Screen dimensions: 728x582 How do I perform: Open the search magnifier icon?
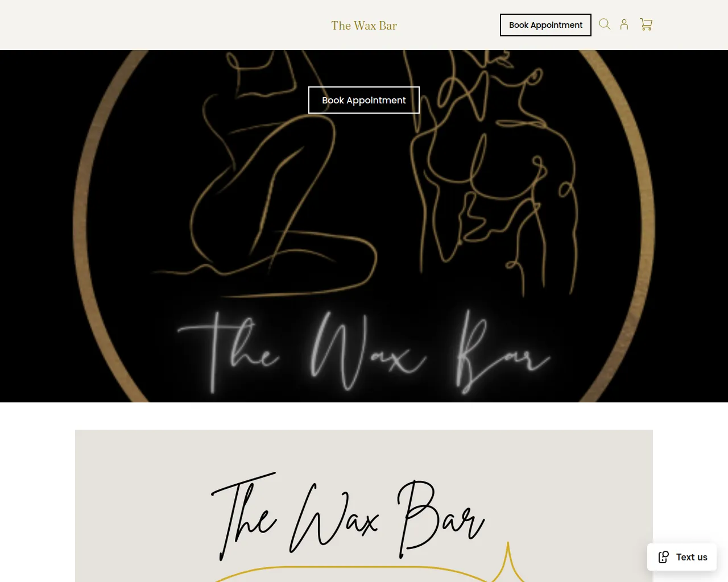click(x=605, y=24)
